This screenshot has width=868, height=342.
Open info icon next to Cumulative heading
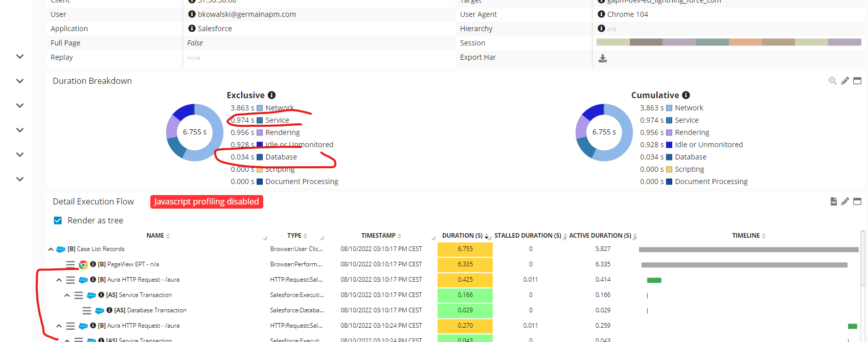(x=686, y=95)
